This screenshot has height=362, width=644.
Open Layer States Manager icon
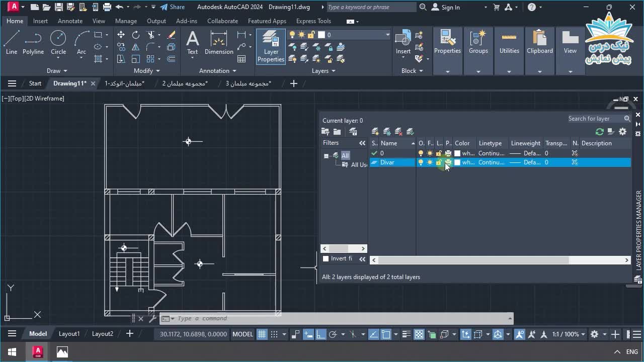(x=353, y=132)
